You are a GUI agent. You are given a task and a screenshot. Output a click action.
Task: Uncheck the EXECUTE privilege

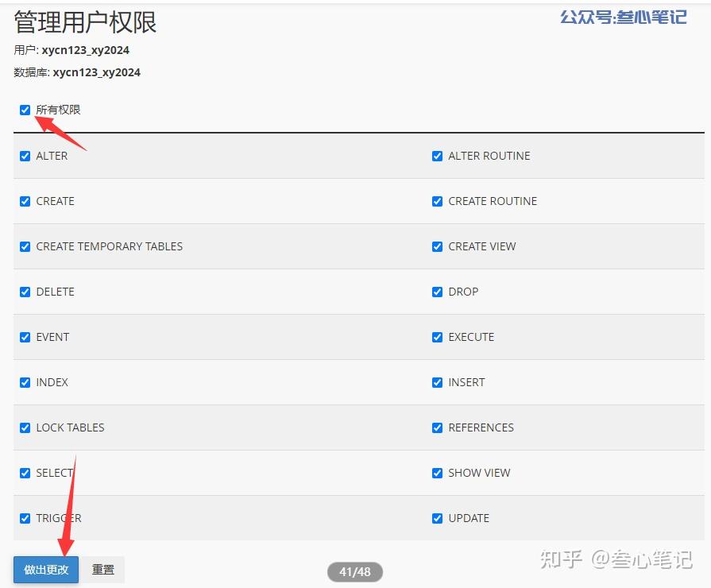(x=437, y=337)
